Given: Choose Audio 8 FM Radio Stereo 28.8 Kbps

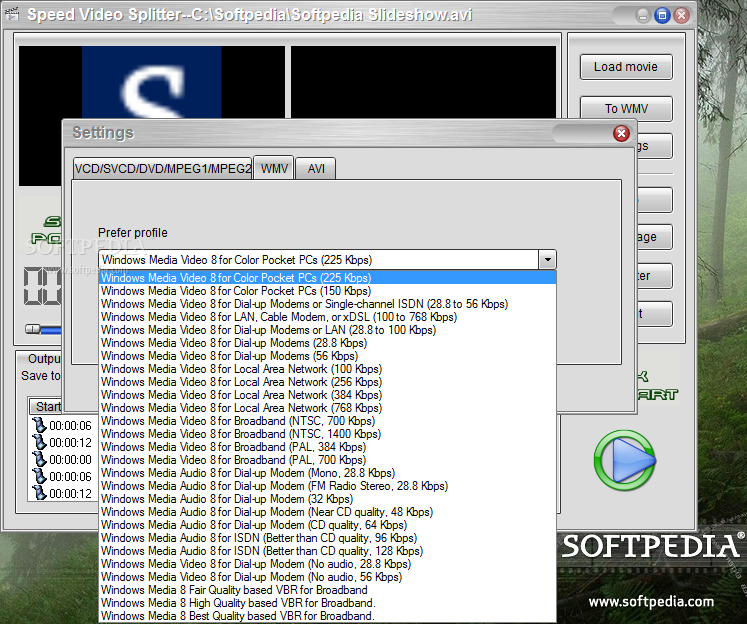Looking at the screenshot, I should 327,486.
